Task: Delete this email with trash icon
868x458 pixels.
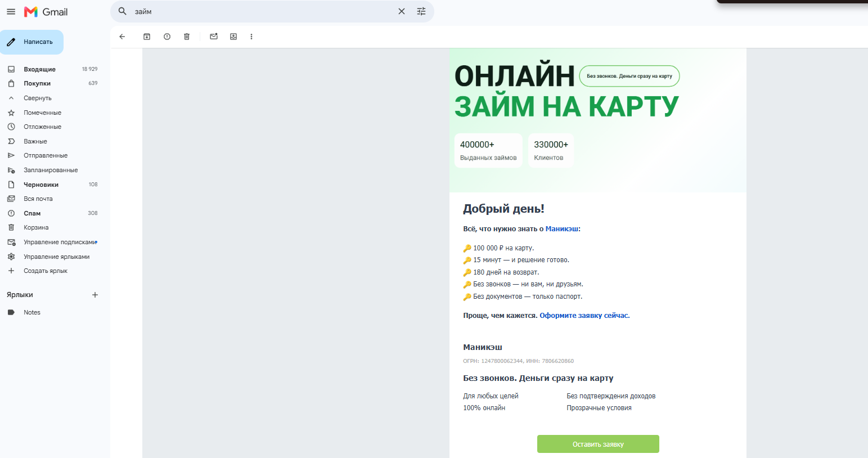Action: (187, 37)
